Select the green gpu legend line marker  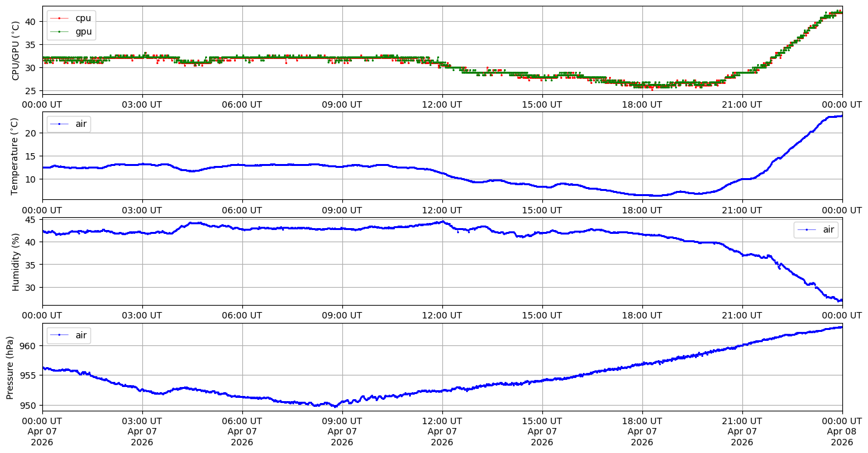[59, 31]
